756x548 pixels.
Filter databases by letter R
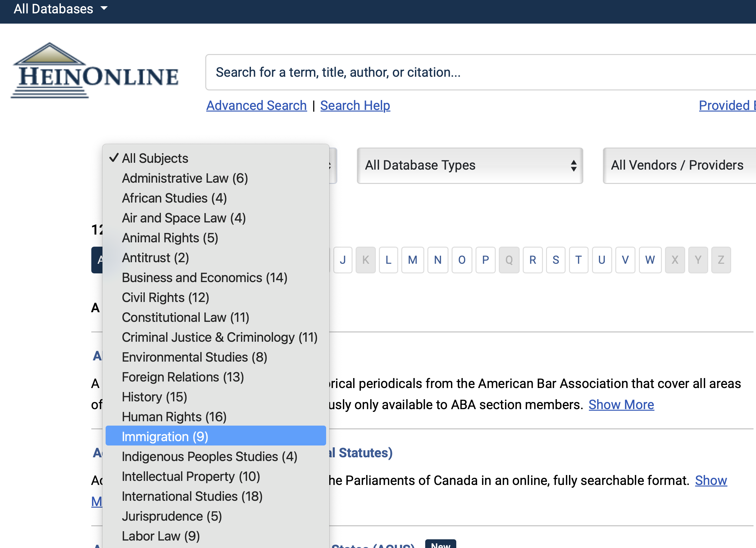click(x=533, y=260)
